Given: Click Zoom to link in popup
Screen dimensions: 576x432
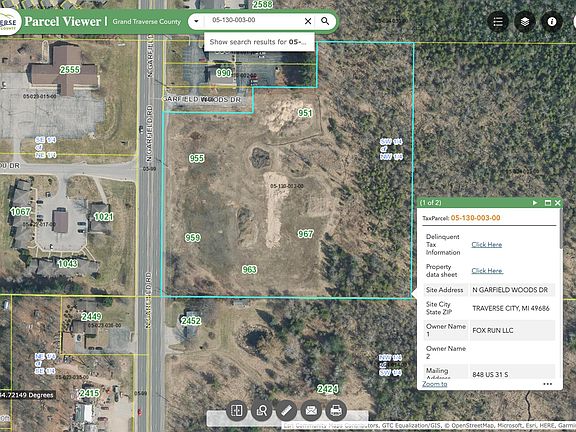Looking at the screenshot, I should 435,384.
